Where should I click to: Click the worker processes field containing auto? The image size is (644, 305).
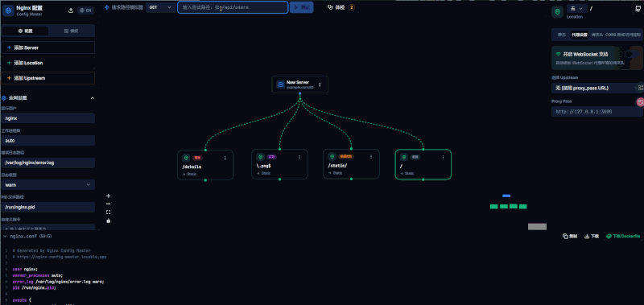[48, 140]
